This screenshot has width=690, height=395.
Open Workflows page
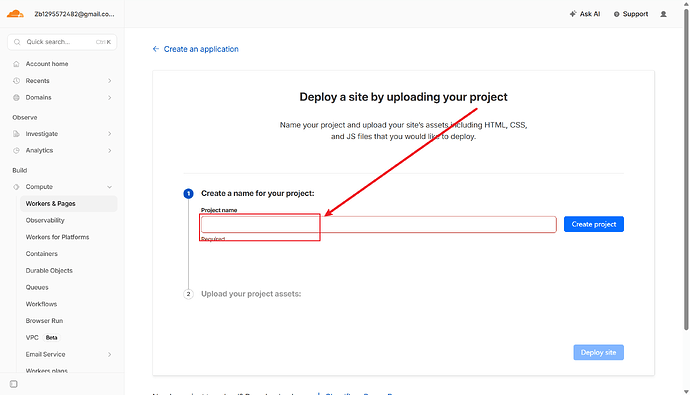[41, 304]
